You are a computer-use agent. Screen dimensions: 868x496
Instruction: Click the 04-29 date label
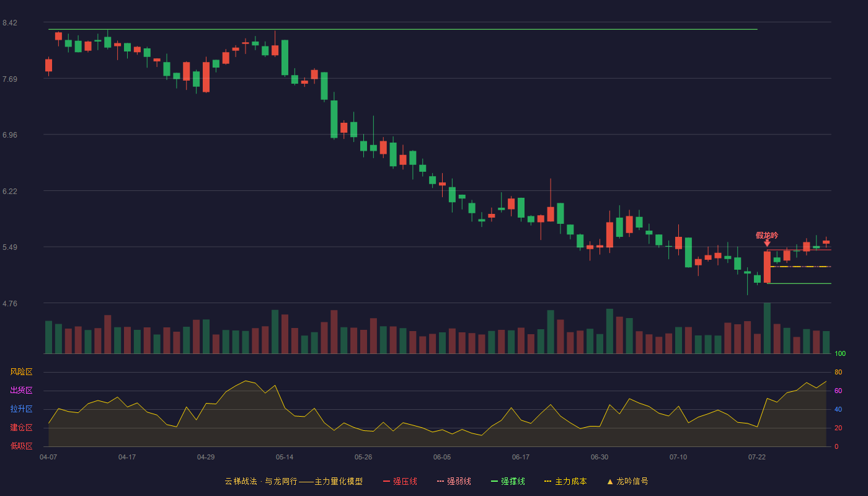206,457
